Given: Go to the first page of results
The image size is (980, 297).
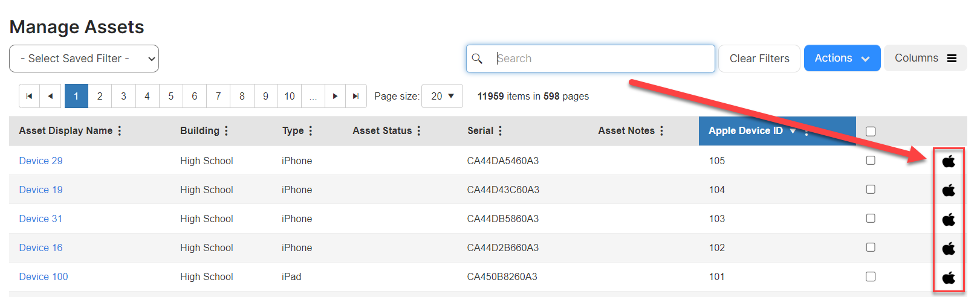Looking at the screenshot, I should (29, 96).
